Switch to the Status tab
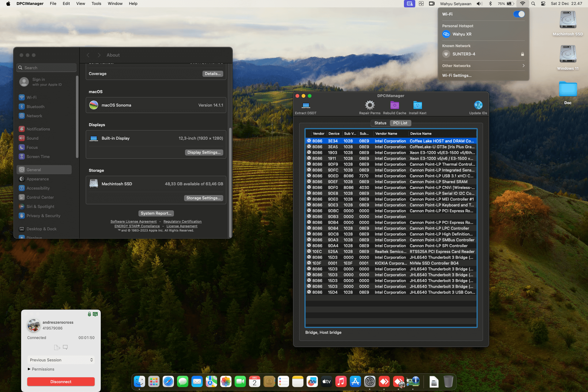This screenshot has height=392, width=588. 380,123
